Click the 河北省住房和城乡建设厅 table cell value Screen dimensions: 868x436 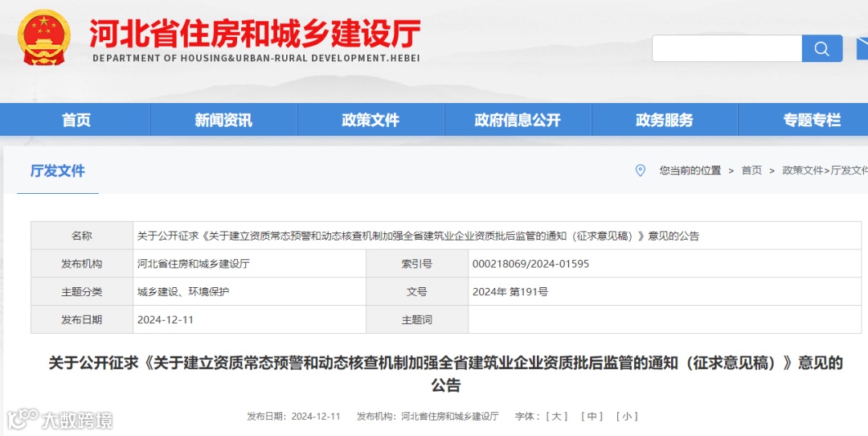pos(193,265)
